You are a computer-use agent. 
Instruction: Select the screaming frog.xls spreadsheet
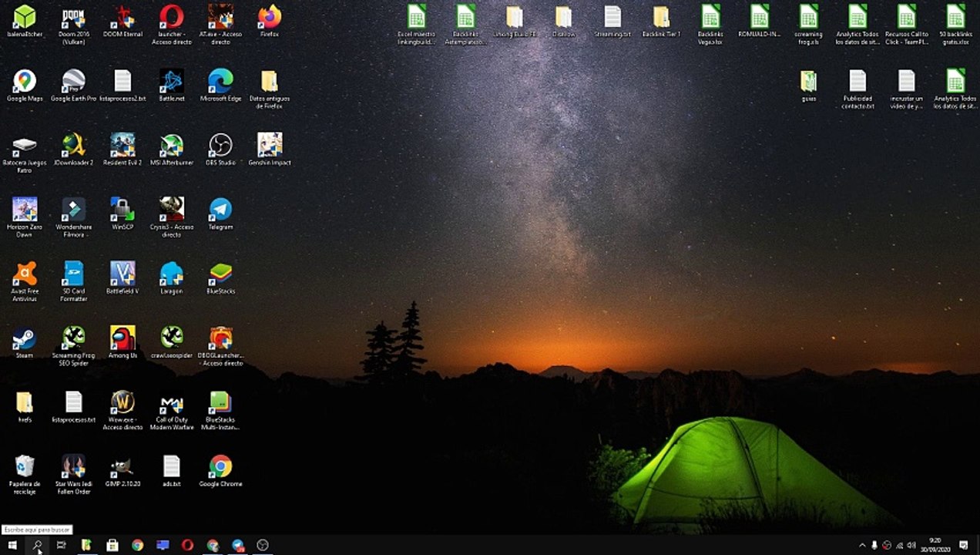tap(808, 25)
